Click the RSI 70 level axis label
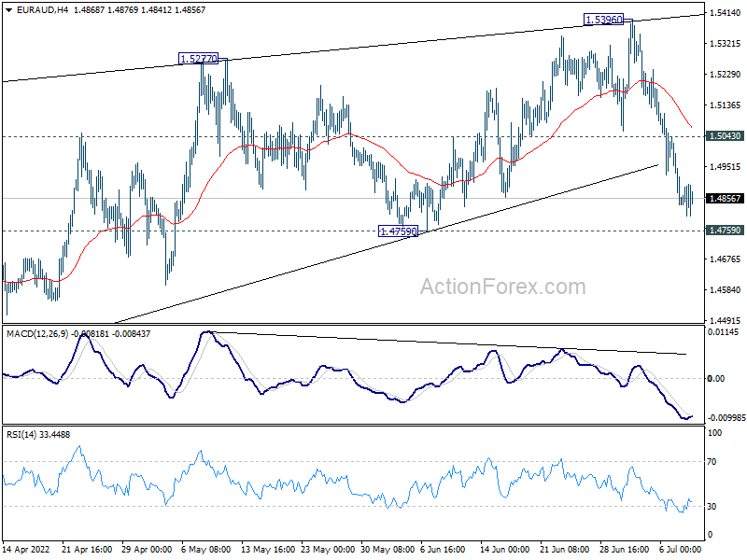This screenshot has height=560, width=747. [712, 461]
